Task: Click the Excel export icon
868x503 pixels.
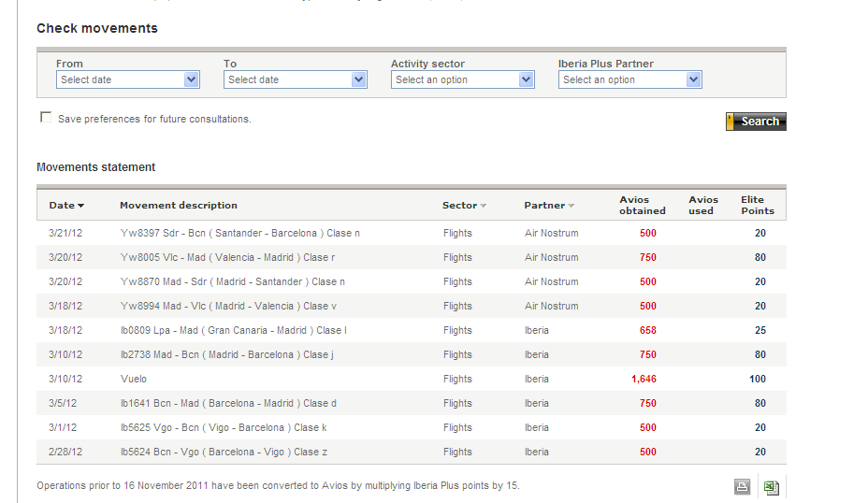Action: [772, 486]
